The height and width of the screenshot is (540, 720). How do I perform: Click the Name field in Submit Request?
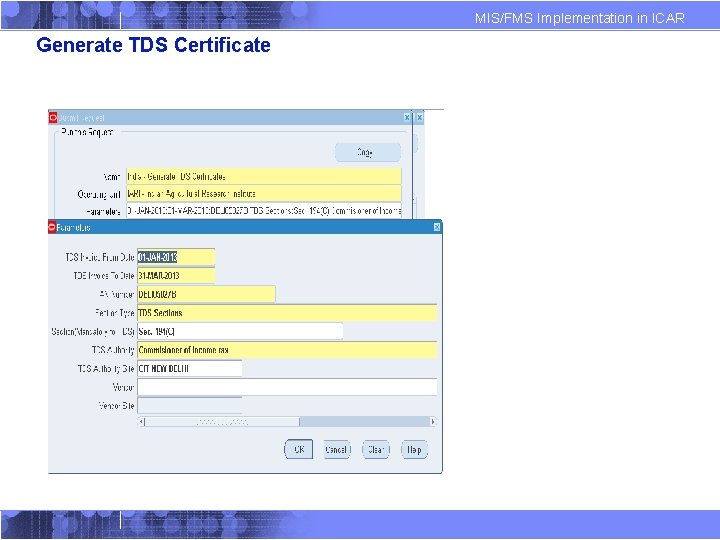[x=264, y=176]
